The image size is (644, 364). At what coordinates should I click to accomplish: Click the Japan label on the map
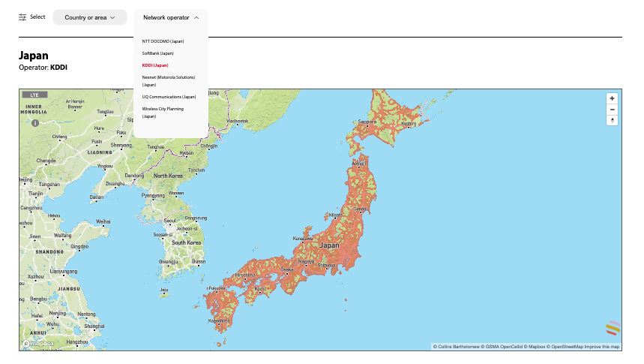coord(330,245)
